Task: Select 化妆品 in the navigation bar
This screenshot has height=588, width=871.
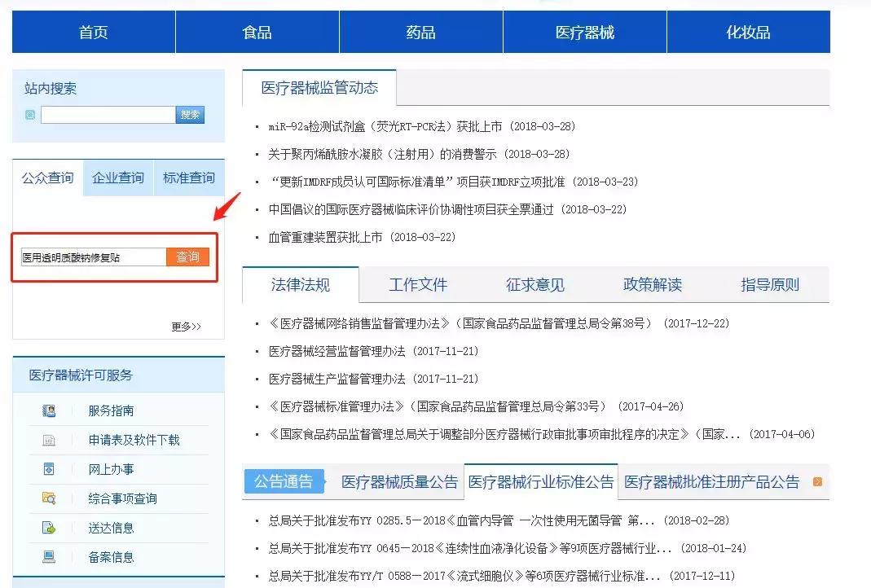Action: pos(748,31)
